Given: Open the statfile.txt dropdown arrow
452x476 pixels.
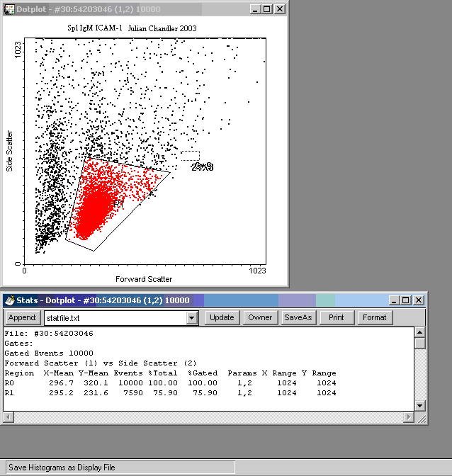Looking at the screenshot, I should [191, 318].
